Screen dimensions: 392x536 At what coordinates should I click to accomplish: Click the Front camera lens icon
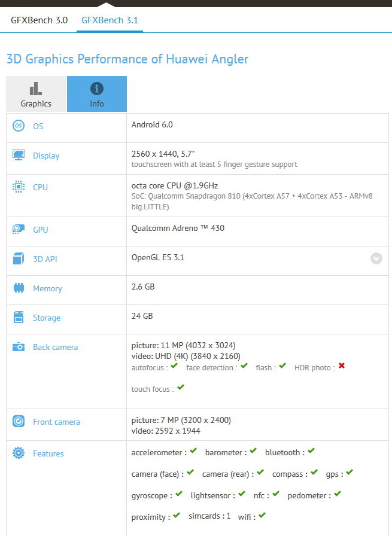pos(19,421)
